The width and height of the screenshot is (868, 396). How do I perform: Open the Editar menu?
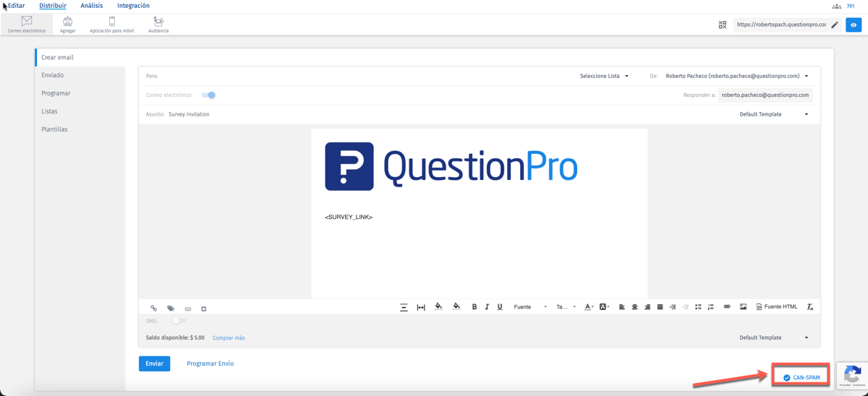click(x=16, y=6)
